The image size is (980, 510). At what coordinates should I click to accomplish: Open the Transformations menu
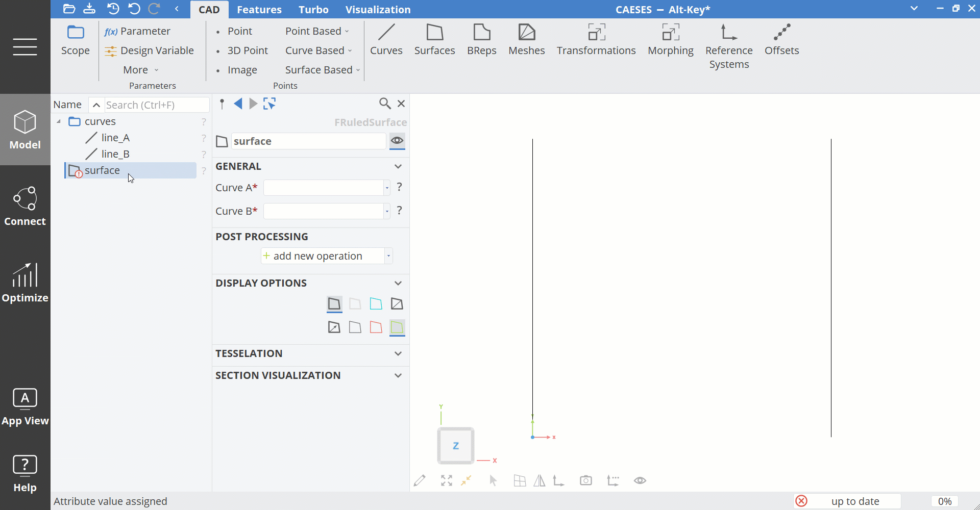pyautogui.click(x=596, y=40)
